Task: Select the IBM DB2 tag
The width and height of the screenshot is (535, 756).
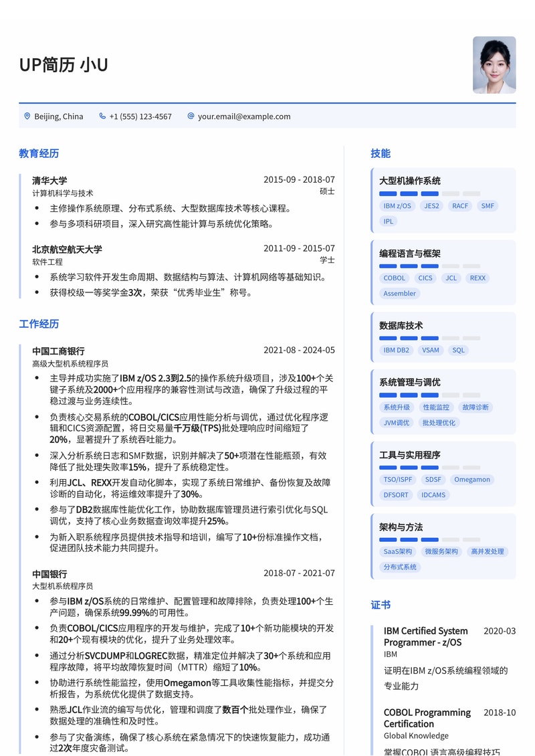Action: (x=396, y=350)
